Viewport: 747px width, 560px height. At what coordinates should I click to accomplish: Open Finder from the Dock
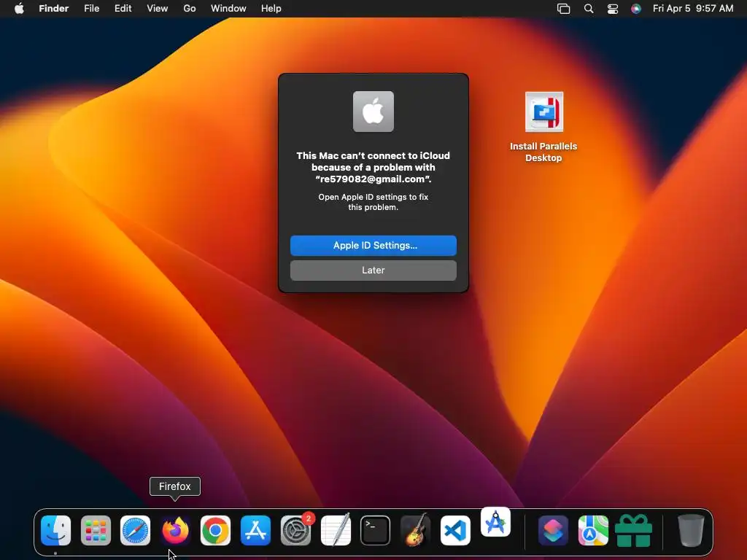click(x=55, y=530)
